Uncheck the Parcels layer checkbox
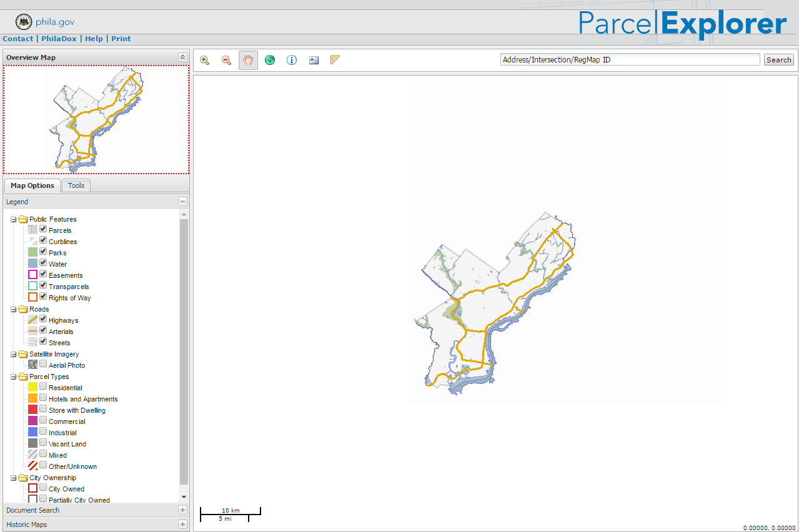This screenshot has width=799, height=532. [x=43, y=229]
